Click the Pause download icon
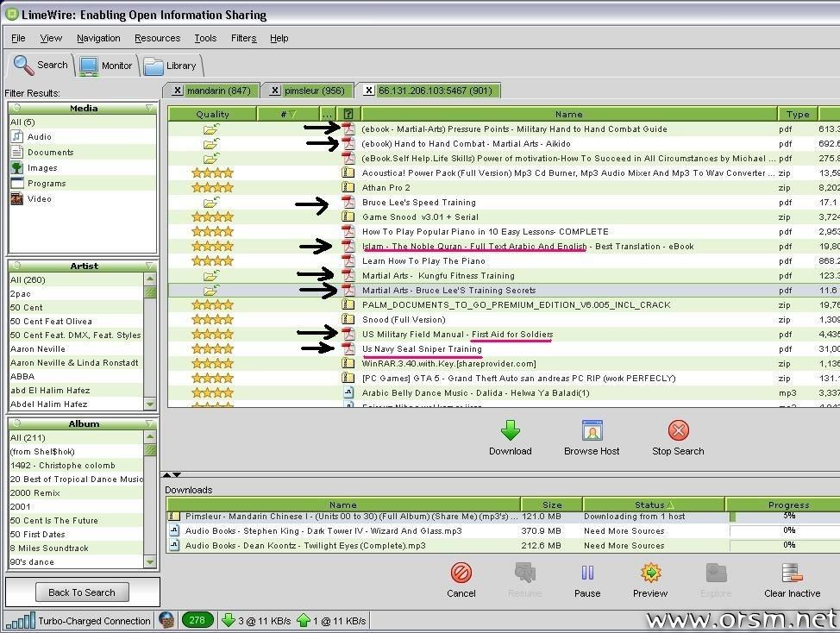The image size is (840, 633). tap(587, 573)
